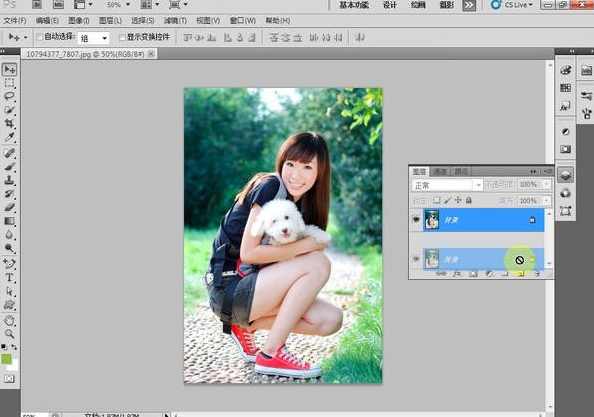Screen dimensions: 594x417
Task: Select the Clone Stamp tool
Action: click(9, 180)
